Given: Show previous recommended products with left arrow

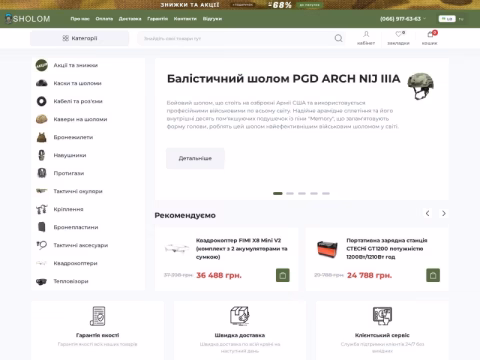Looking at the screenshot, I should tap(428, 213).
